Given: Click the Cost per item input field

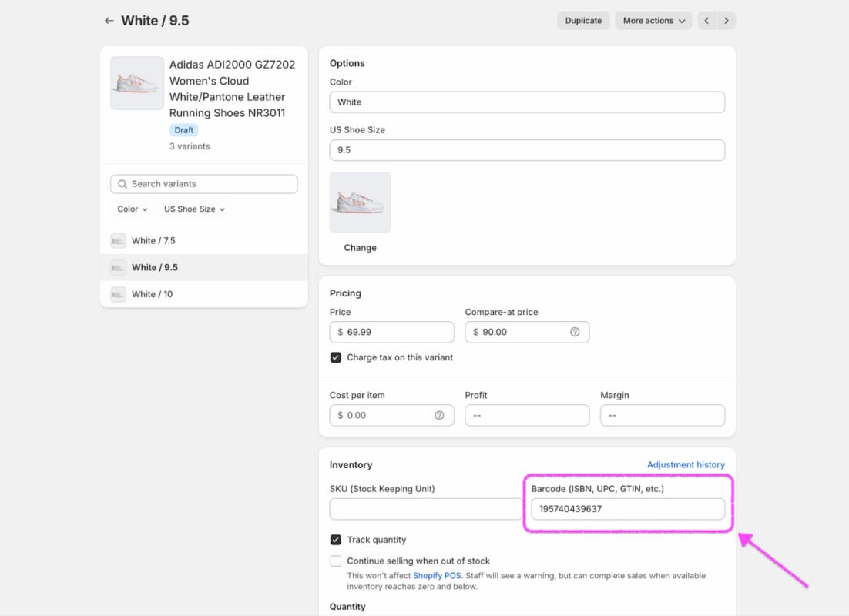Looking at the screenshot, I should 391,415.
